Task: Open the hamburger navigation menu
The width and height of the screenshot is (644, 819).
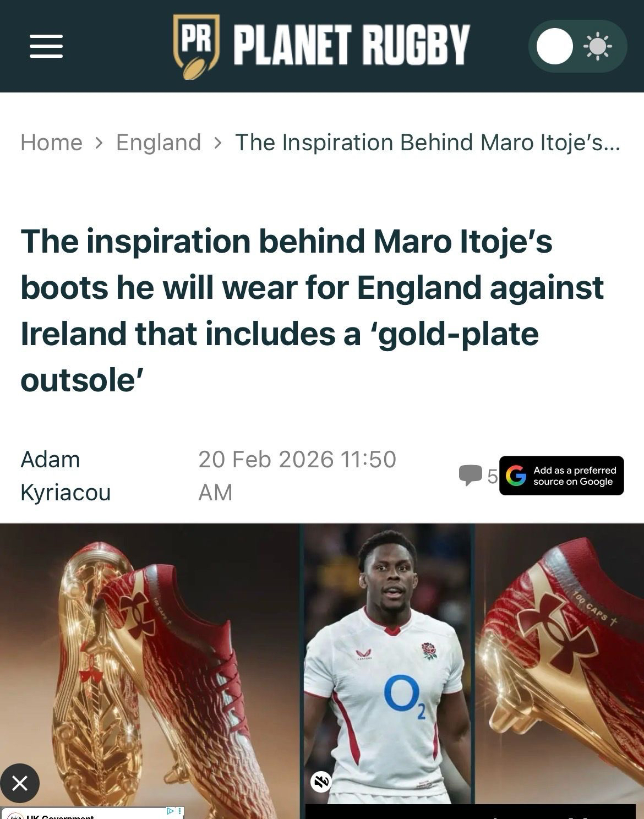Action: click(46, 46)
